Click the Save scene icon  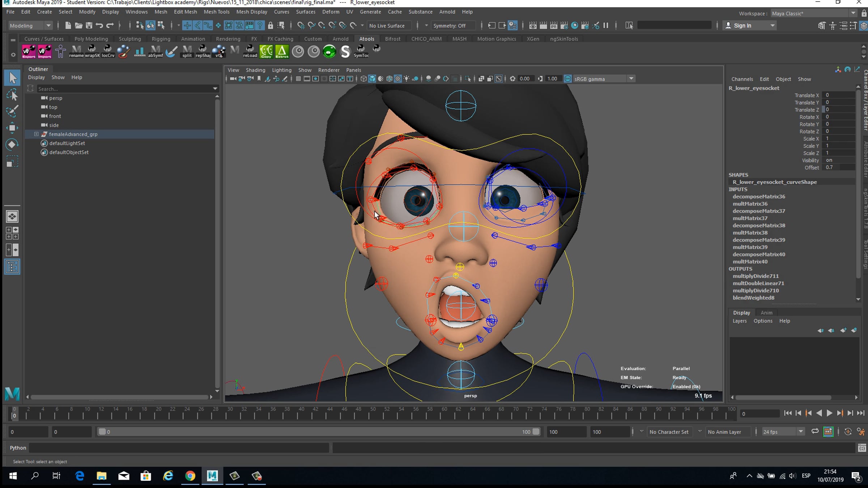(89, 25)
